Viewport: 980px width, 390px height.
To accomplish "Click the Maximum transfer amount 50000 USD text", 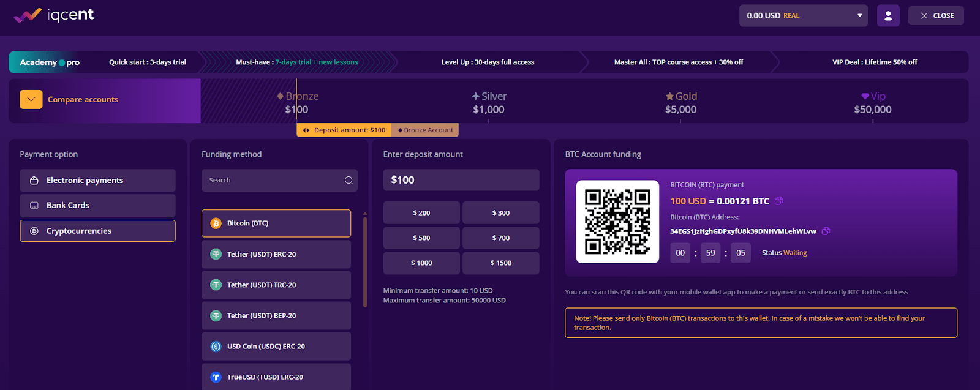I will tap(445, 301).
